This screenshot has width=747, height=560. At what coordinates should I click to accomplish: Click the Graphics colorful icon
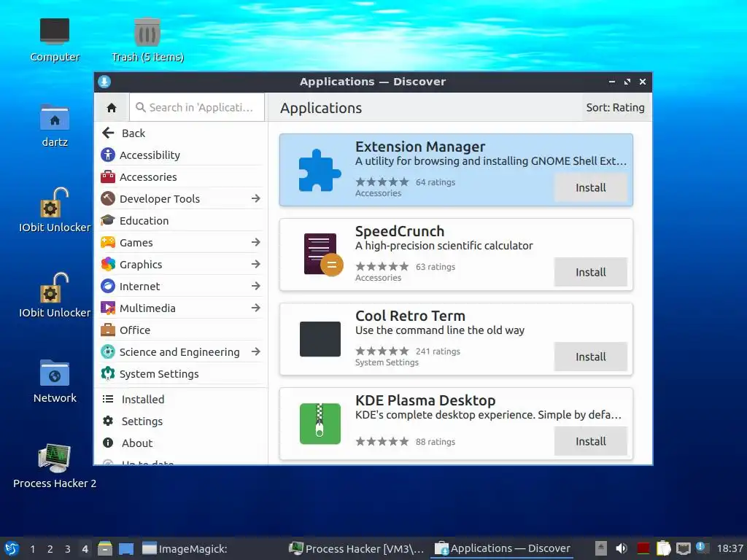[x=108, y=264]
